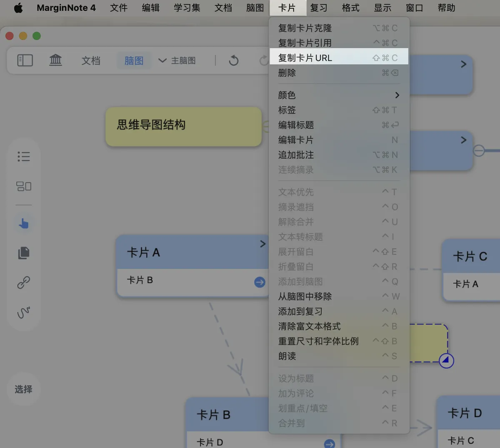Open the 主脑图 dropdown
This screenshot has width=500, height=448.
[x=177, y=60]
